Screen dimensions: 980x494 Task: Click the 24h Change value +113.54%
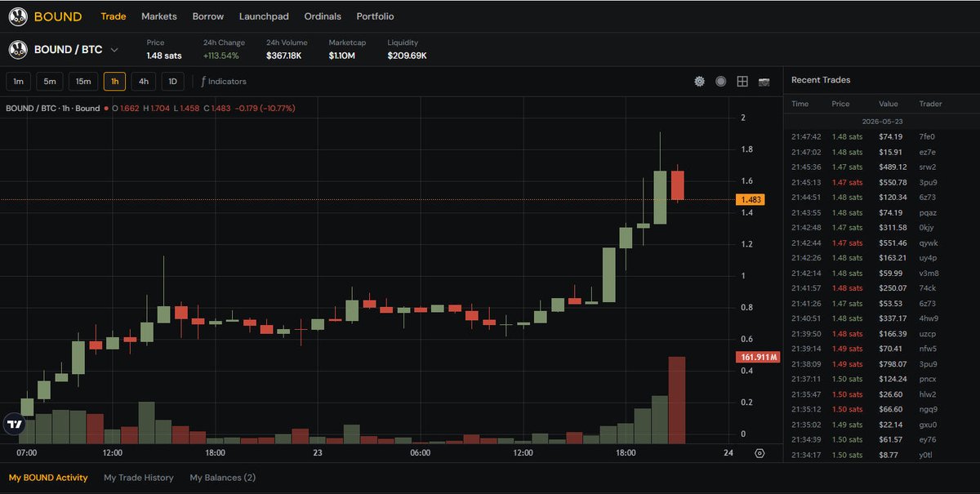pos(221,56)
